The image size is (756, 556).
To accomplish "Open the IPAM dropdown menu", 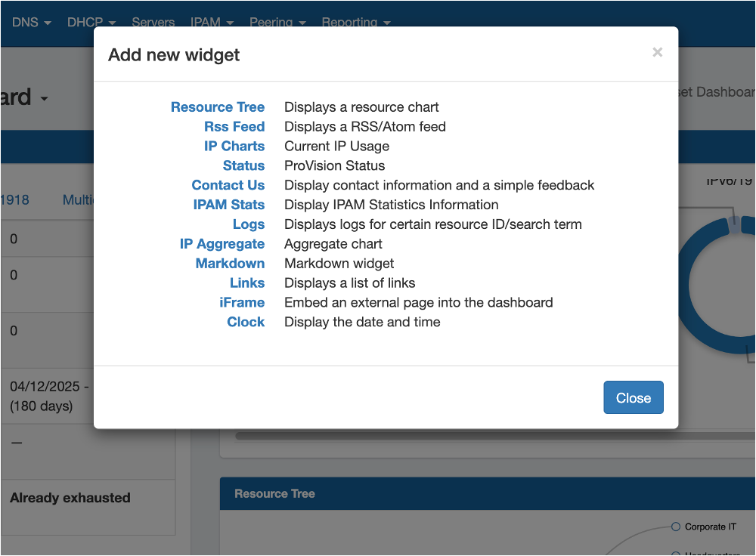I will coord(211,22).
